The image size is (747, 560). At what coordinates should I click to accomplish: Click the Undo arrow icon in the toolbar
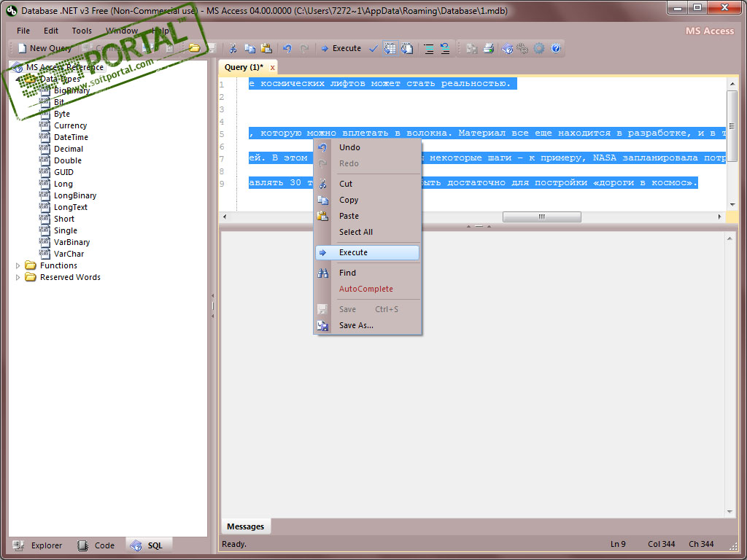287,48
